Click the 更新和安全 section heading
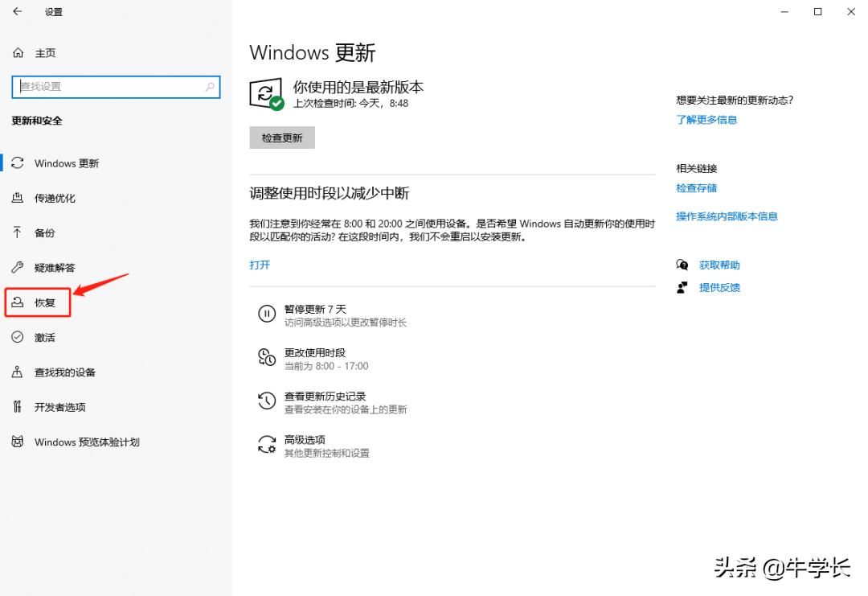The height and width of the screenshot is (596, 868). click(37, 121)
